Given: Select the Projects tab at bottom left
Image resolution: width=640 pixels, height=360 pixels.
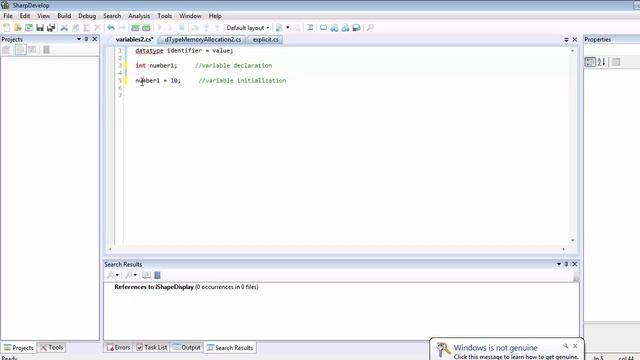Looking at the screenshot, I should 19,347.
